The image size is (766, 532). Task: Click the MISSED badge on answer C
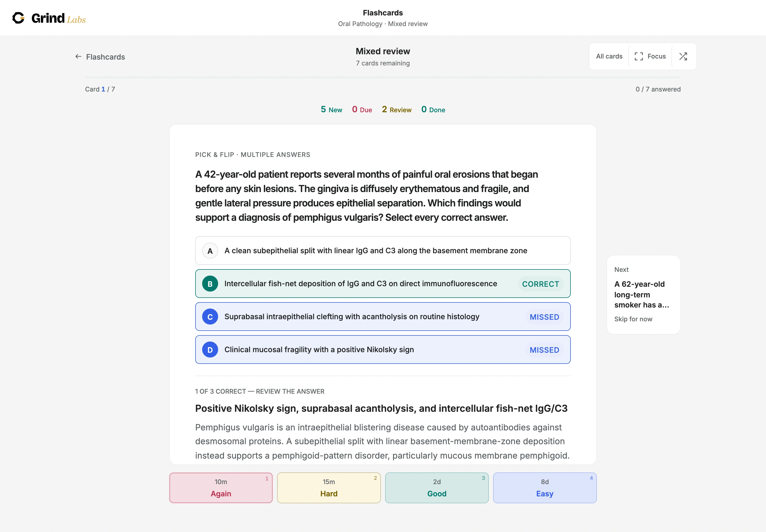coord(544,317)
